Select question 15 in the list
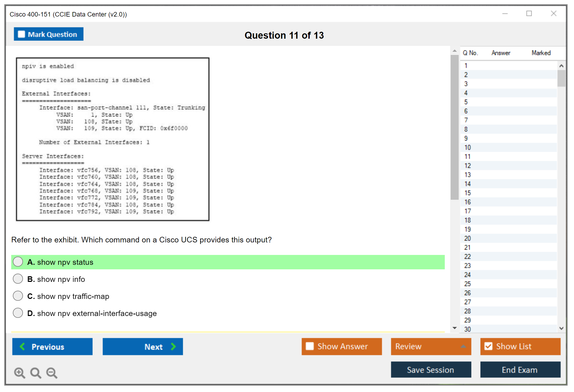Viewport: 574px width, 392px height. click(x=467, y=193)
